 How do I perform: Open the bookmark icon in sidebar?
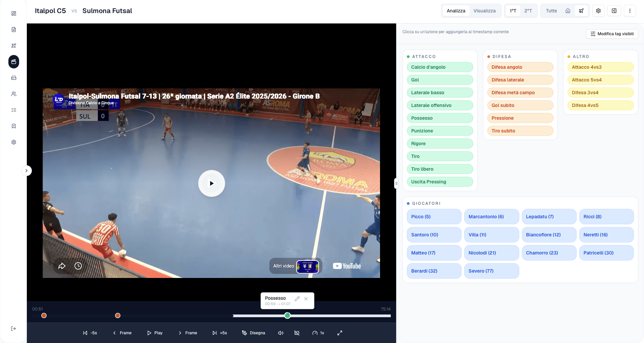[x=14, y=126]
